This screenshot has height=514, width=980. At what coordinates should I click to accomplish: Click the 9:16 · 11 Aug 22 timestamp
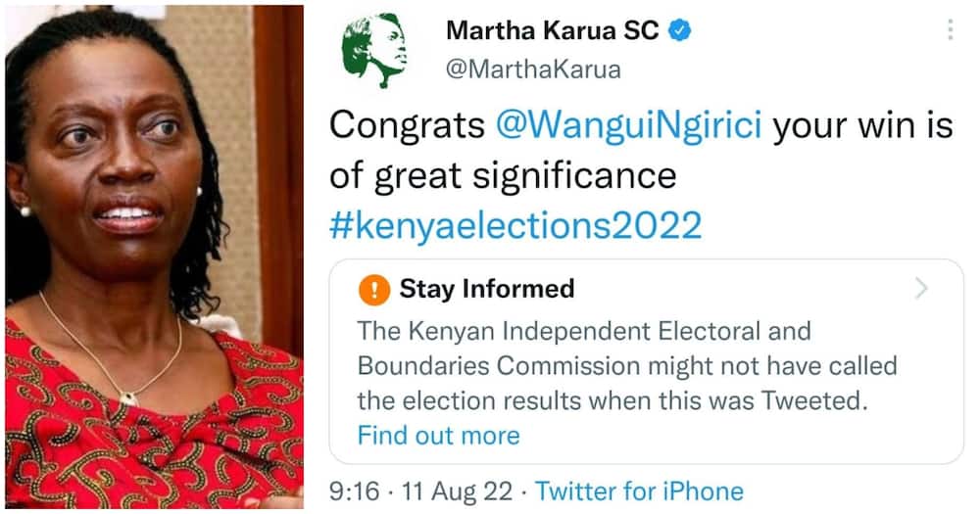click(421, 491)
